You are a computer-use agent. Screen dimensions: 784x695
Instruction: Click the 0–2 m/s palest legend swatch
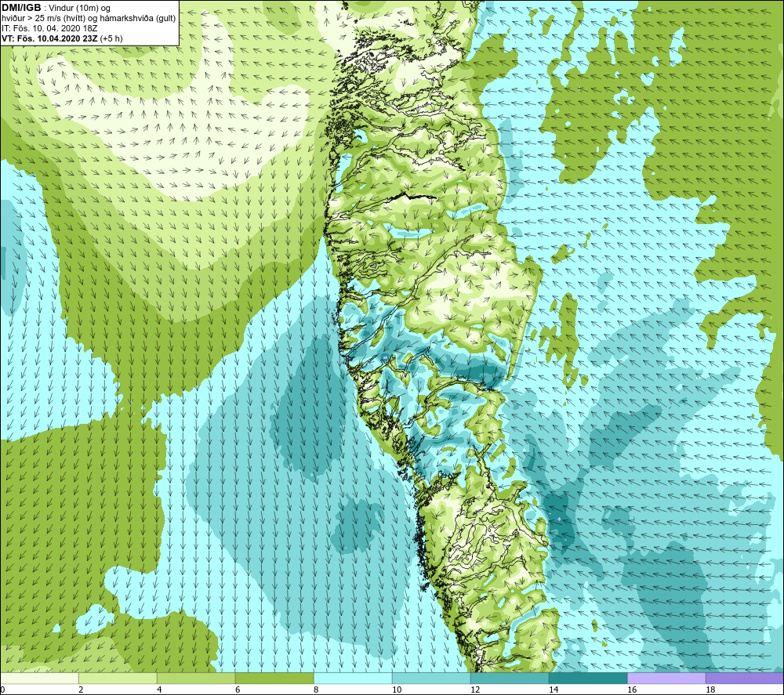[x=39, y=678]
